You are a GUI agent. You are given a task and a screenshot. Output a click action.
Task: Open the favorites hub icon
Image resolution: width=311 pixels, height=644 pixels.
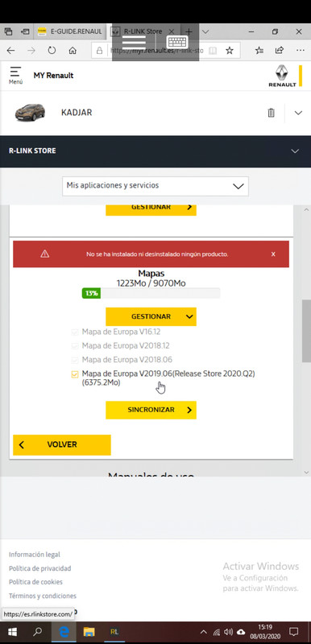[259, 51]
